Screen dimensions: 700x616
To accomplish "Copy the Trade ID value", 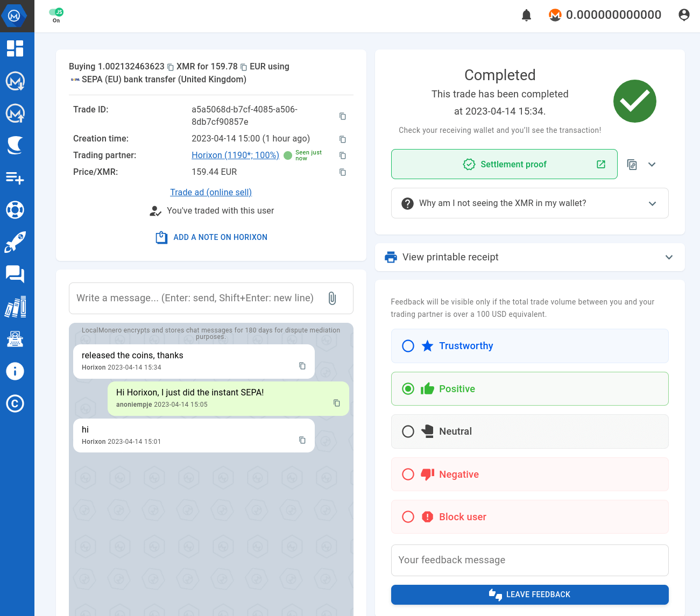I will coord(342,116).
